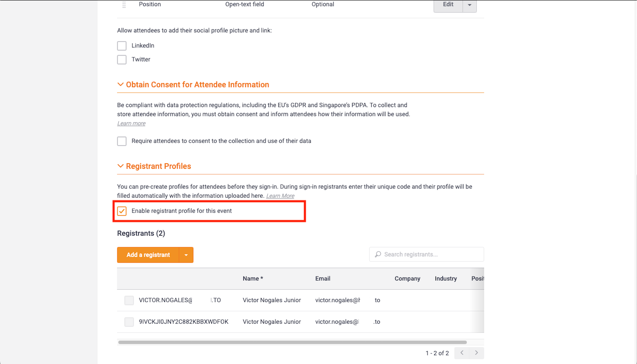Collapse Obtain Consent for Attendee Information section
The image size is (637, 364).
point(120,84)
